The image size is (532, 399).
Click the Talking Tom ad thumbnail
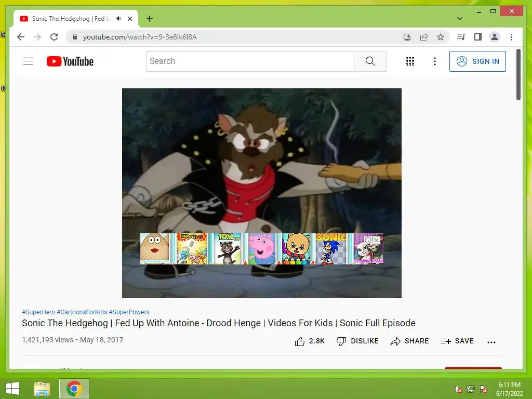[x=229, y=249]
